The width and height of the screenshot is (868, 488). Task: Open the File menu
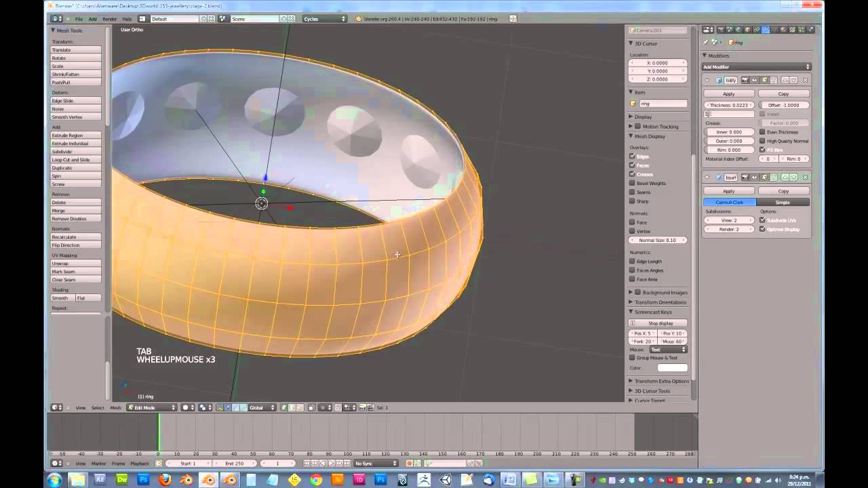pos(79,19)
